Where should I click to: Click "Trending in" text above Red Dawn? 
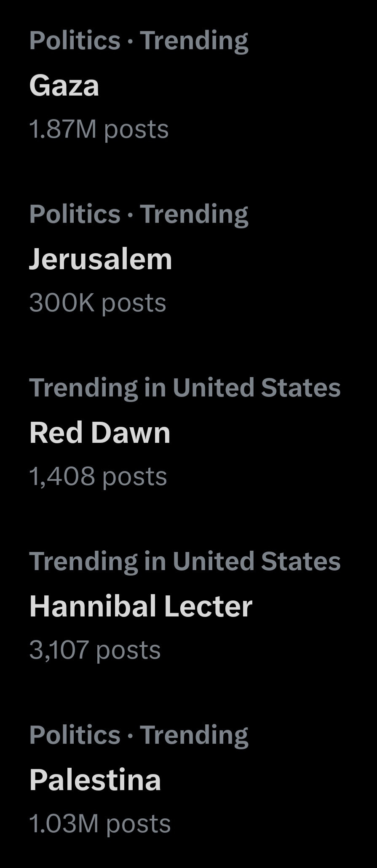(97, 388)
